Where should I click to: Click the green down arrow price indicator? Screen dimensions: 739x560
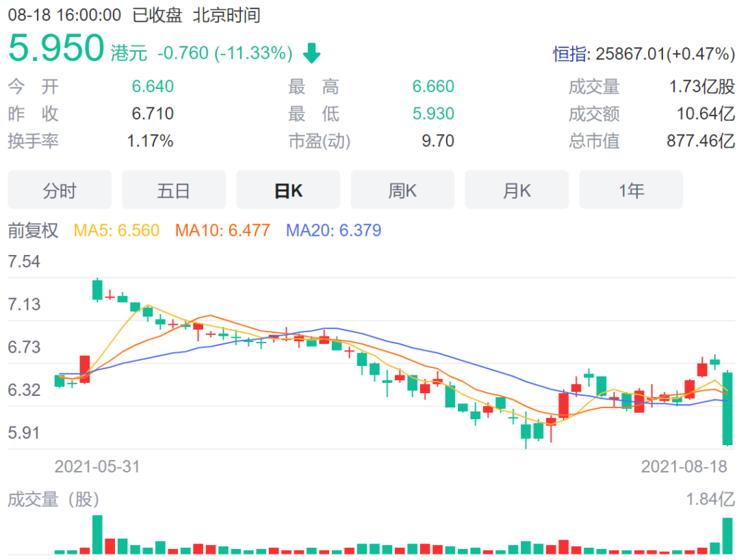311,52
